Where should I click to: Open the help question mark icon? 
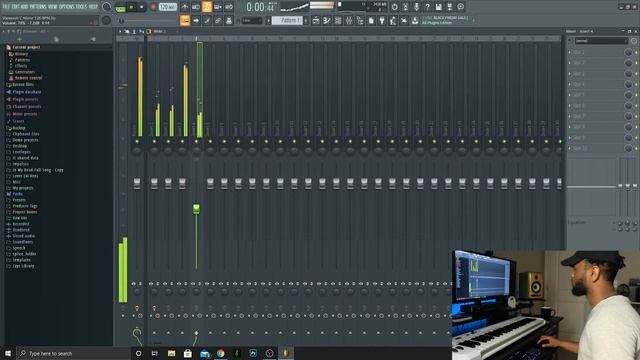tap(427, 7)
